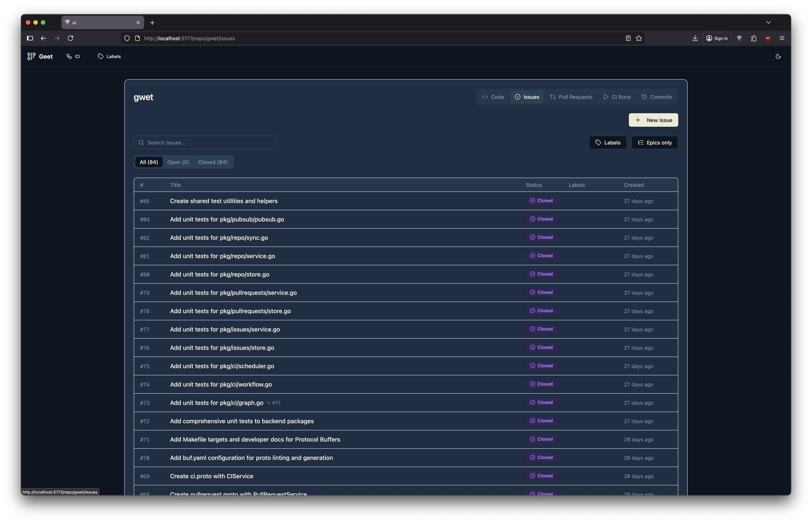The width and height of the screenshot is (812, 523).
Task: Open issue Create shared test utilities and helpers
Action: click(x=224, y=201)
